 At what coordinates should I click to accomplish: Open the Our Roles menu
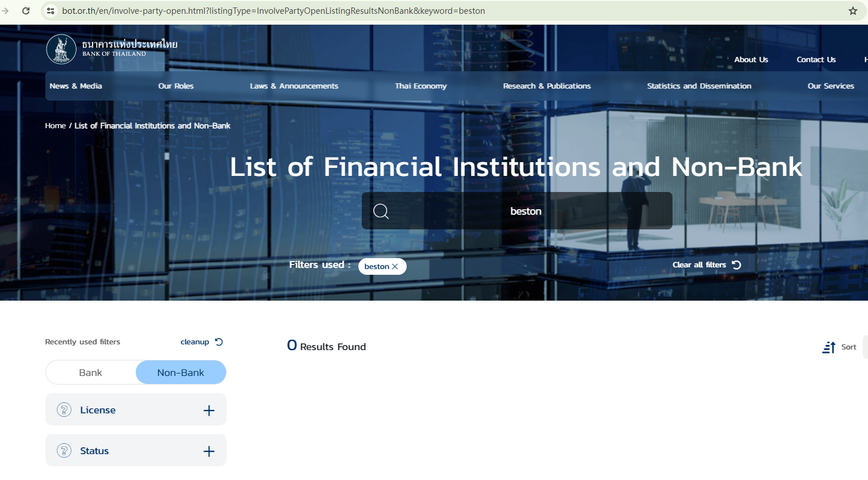tap(176, 86)
